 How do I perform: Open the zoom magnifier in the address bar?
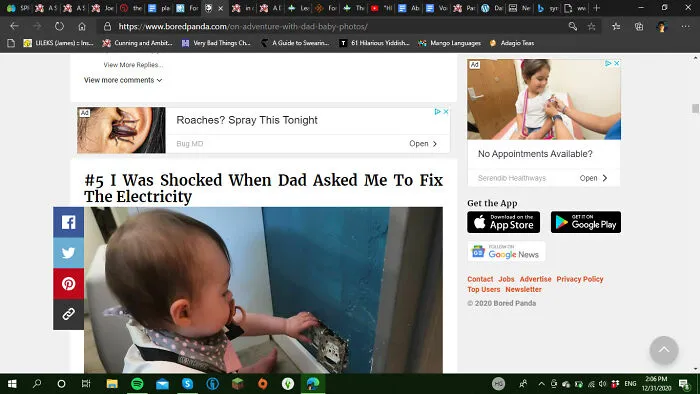coord(573,26)
